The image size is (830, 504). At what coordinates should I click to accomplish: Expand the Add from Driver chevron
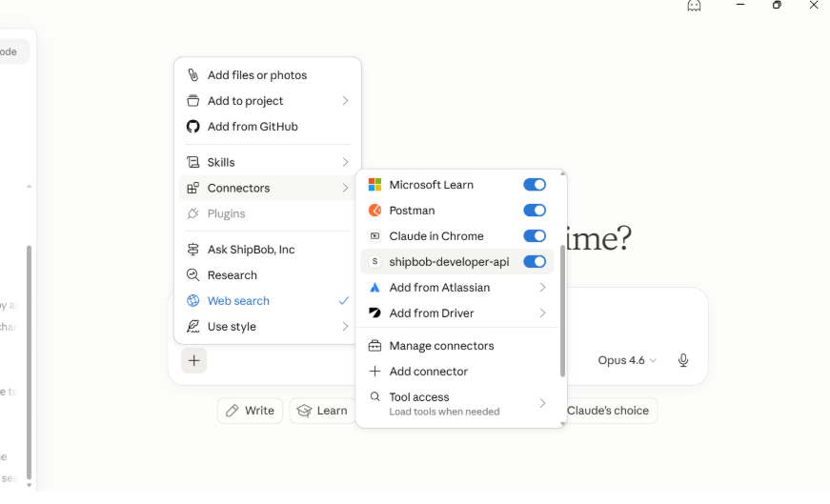542,312
